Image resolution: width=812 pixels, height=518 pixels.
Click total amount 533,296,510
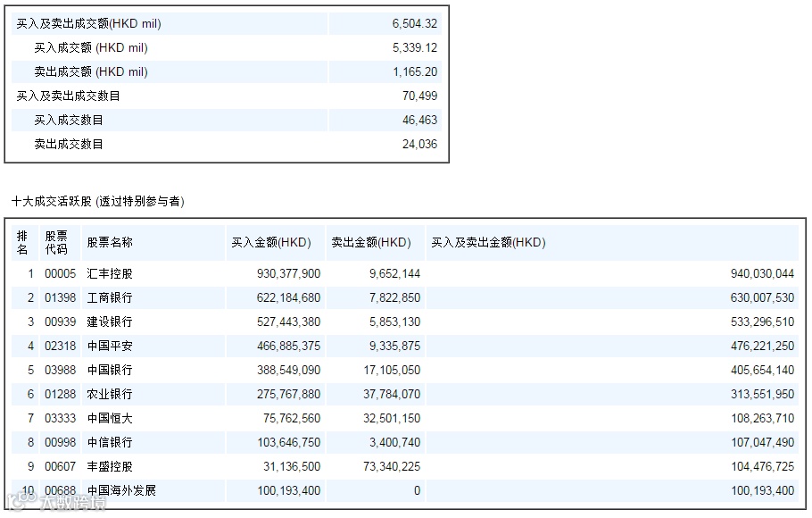tap(762, 322)
